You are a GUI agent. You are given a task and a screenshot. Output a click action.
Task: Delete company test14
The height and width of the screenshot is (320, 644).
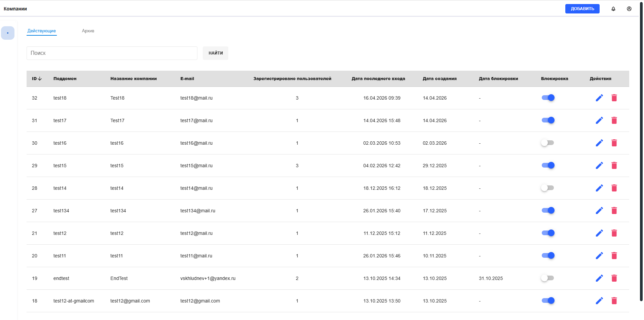[x=614, y=188]
